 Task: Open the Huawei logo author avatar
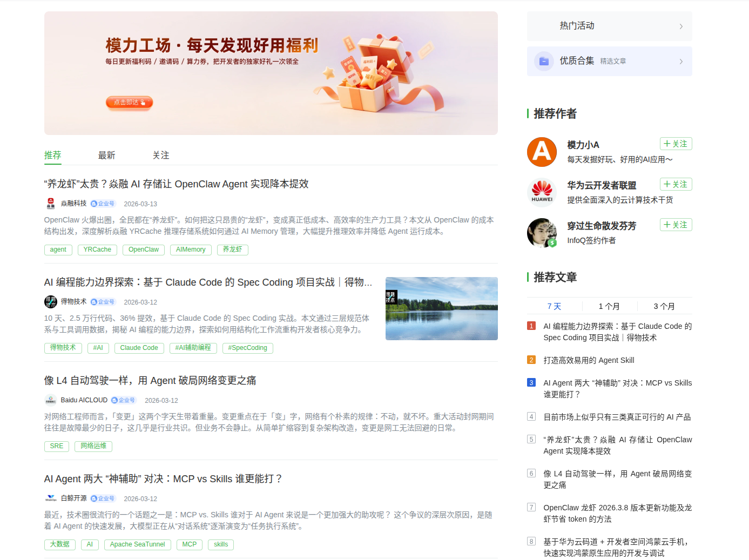click(x=542, y=193)
